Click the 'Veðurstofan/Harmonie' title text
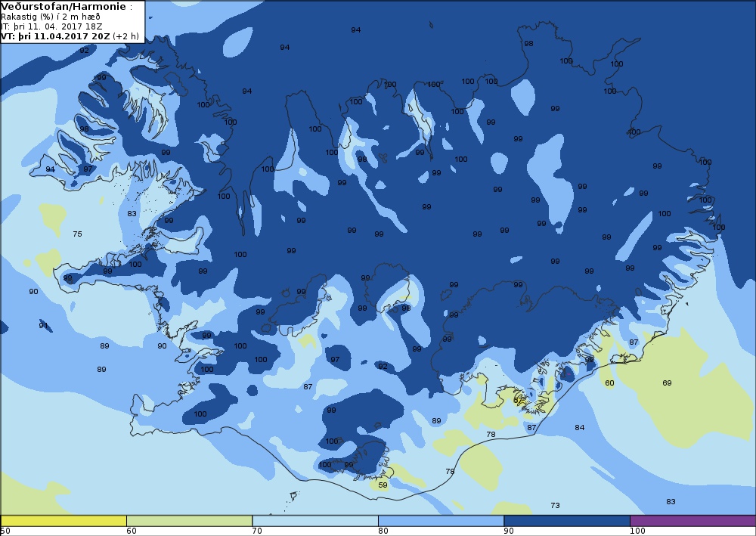 (64, 6)
